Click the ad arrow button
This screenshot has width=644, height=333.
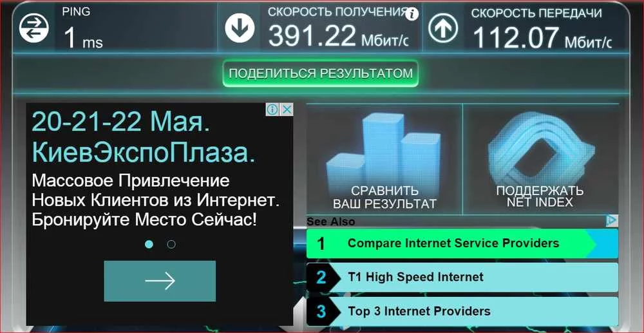pyautogui.click(x=160, y=281)
